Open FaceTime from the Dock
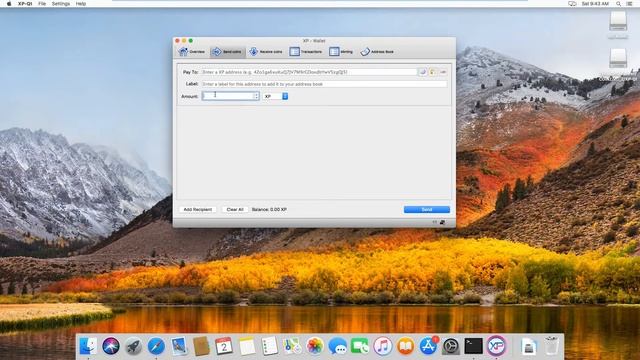 coord(360,346)
